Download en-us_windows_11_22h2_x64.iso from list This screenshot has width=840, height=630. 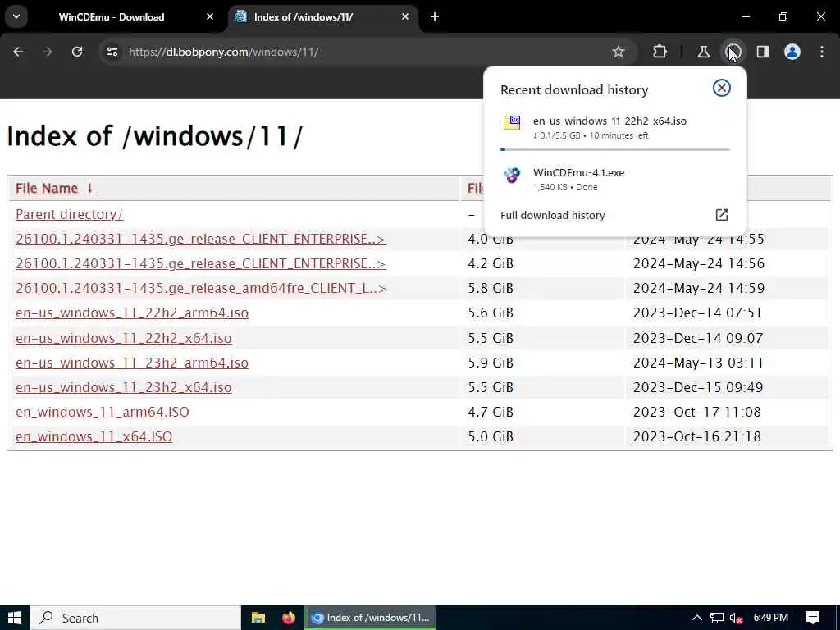[124, 338]
